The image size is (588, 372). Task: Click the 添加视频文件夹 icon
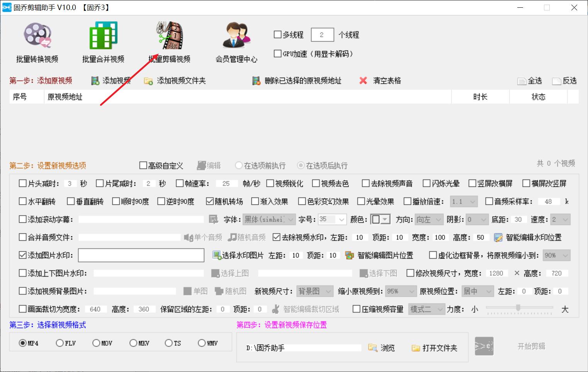pos(148,81)
